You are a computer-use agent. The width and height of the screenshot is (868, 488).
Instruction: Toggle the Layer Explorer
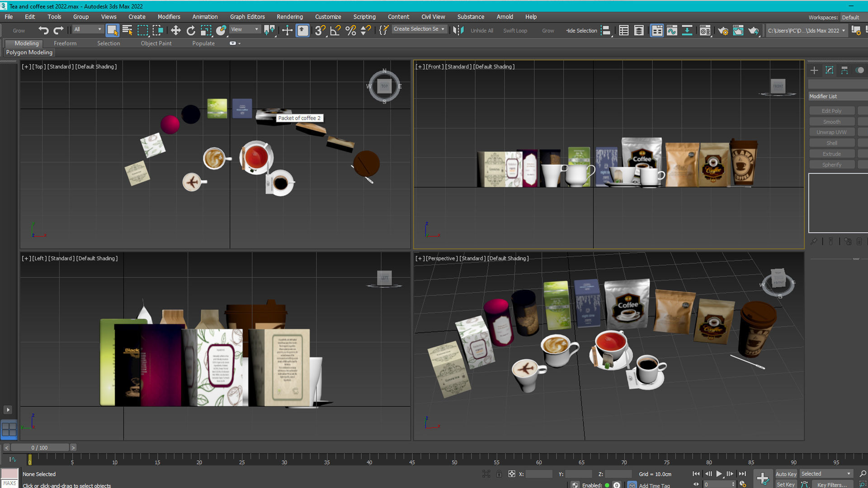pos(639,30)
